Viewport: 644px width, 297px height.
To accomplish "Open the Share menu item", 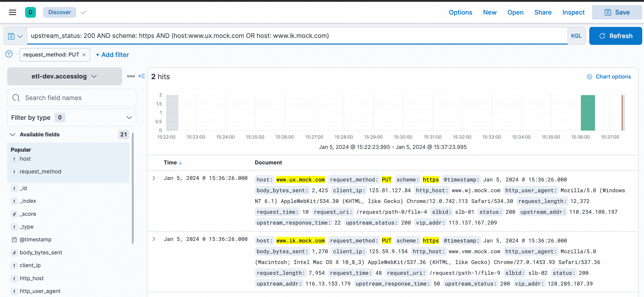I will coord(543,12).
